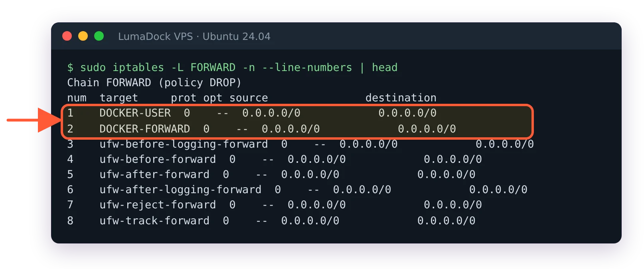The height and width of the screenshot is (269, 644).
Task: Click the 'prot' column header
Action: (184, 98)
